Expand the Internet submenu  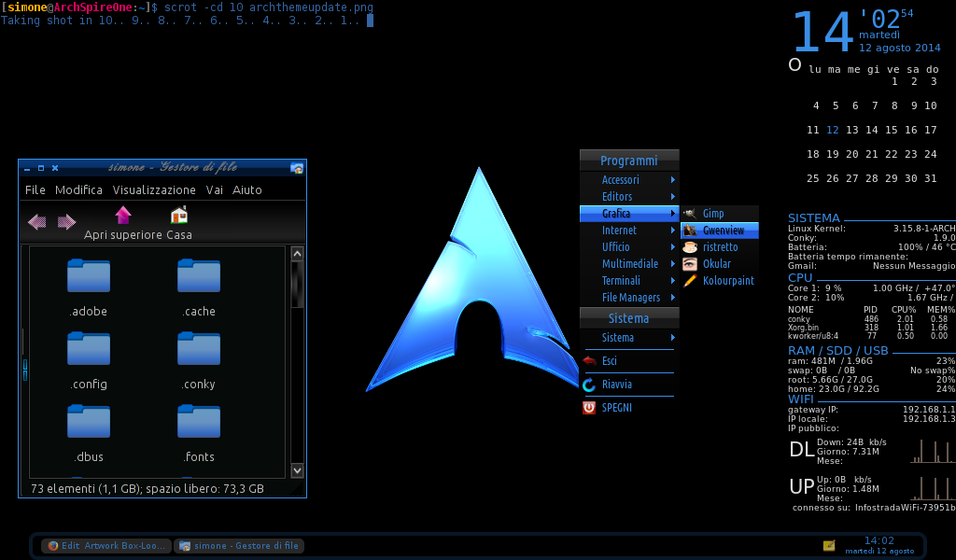(x=629, y=231)
